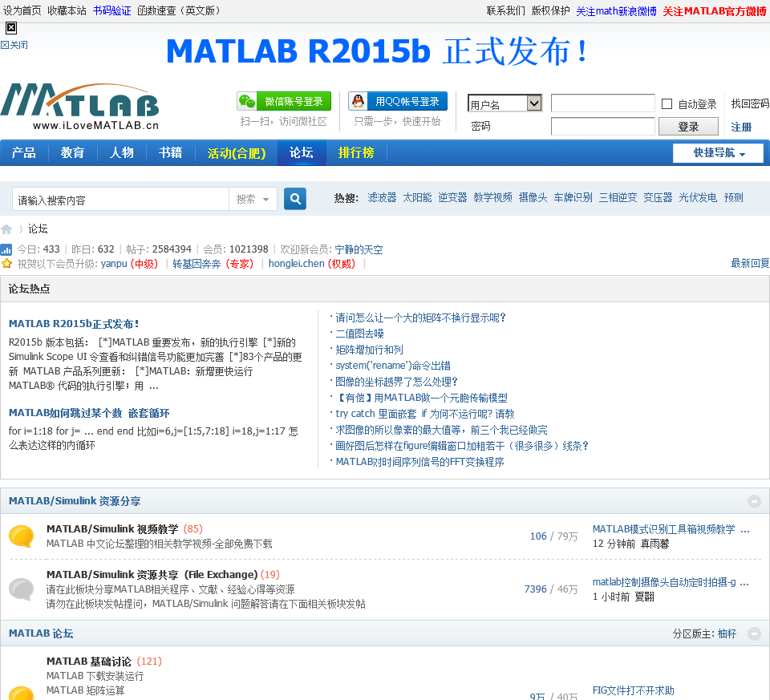The image size is (770, 700).
Task: Open the 用户名 login type dropdown
Action: [505, 103]
